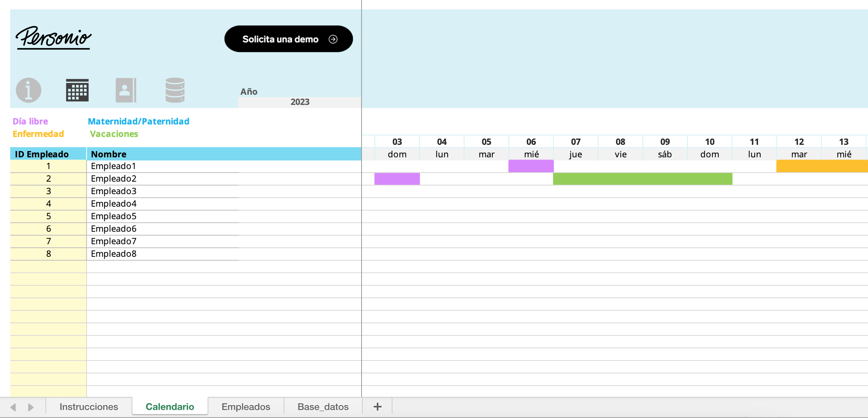Click the Maternidad/Paternidad legend label
The image size is (868, 418).
coord(139,121)
